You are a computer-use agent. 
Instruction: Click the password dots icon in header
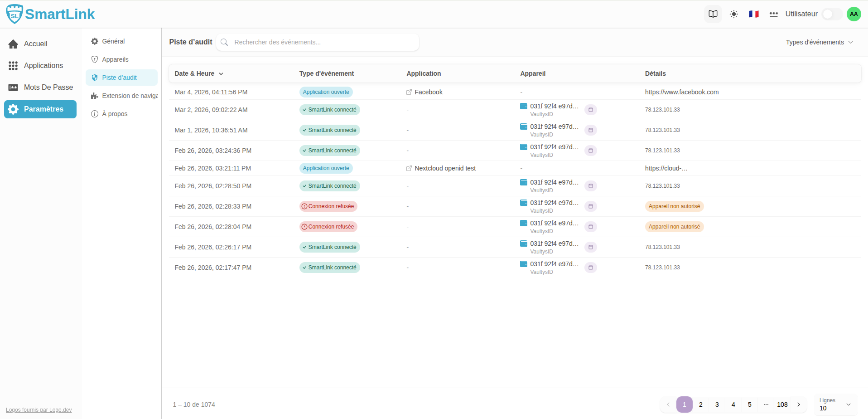pyautogui.click(x=774, y=14)
